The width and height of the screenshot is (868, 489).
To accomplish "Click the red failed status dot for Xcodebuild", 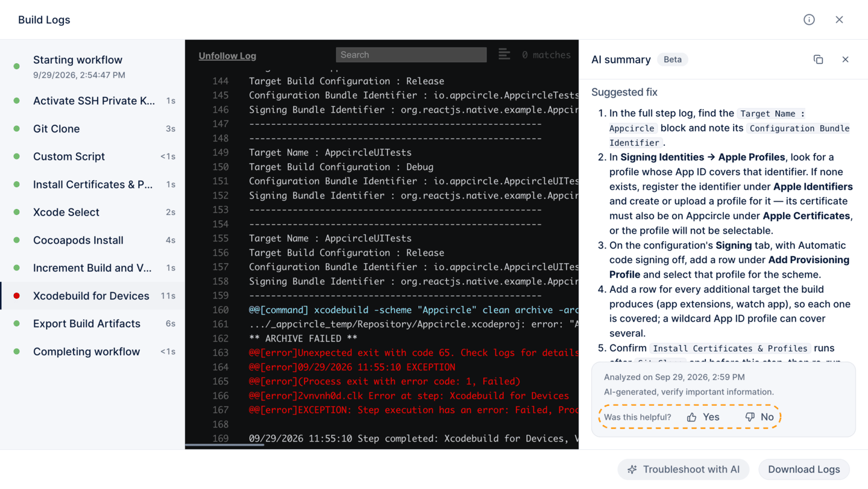I will click(x=17, y=296).
